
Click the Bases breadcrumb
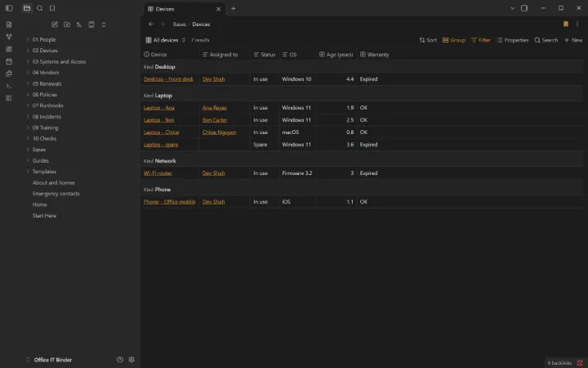[x=179, y=24]
